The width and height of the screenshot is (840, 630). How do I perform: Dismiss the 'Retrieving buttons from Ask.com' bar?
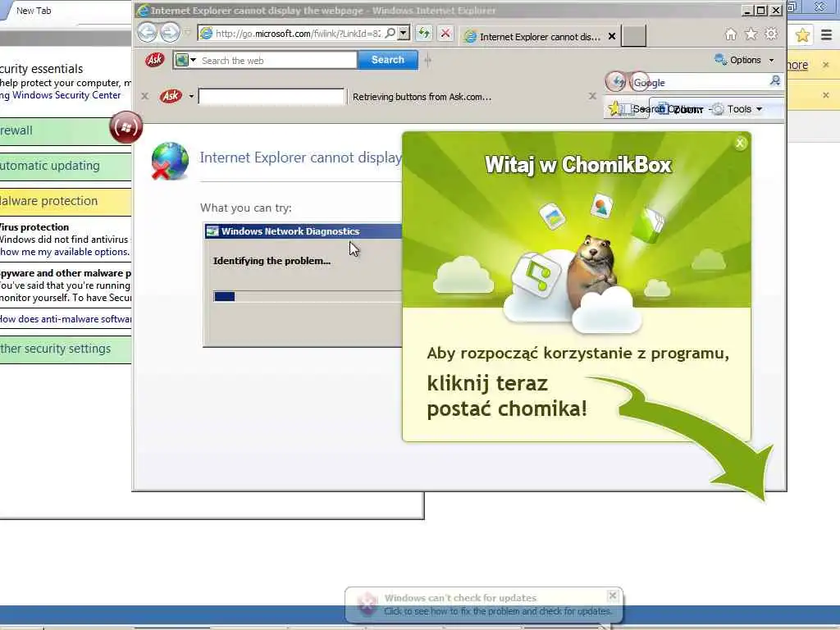point(592,97)
